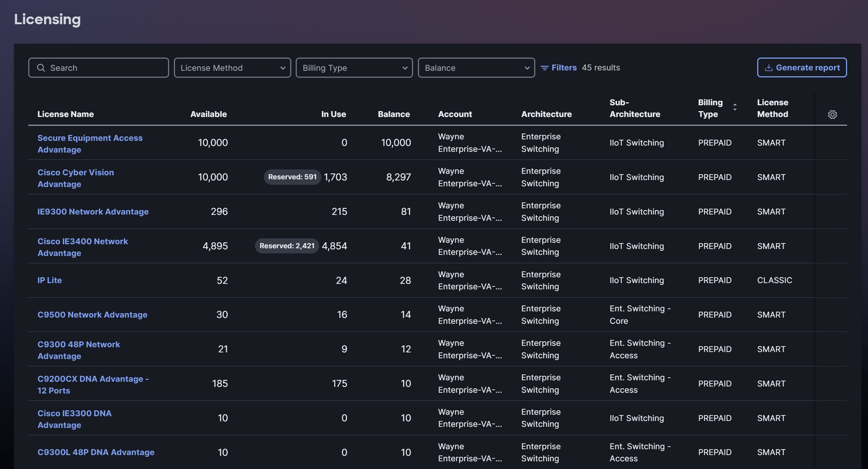The height and width of the screenshot is (469, 868).
Task: Click the Architecture column header
Action: (546, 114)
